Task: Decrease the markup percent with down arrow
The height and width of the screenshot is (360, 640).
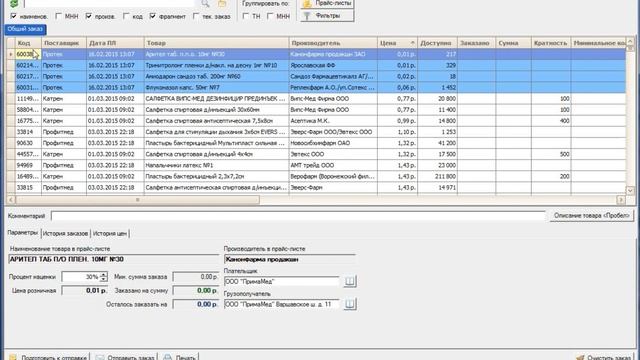Action: pos(104,280)
